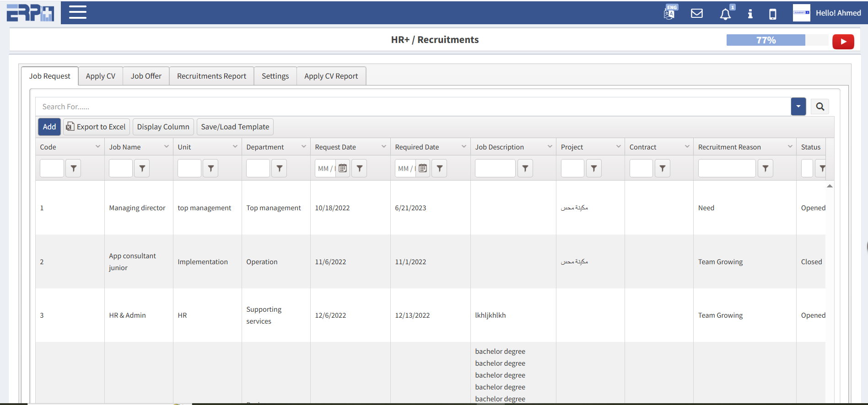Open the Recruitments Report tab
This screenshot has height=405, width=868.
point(211,76)
